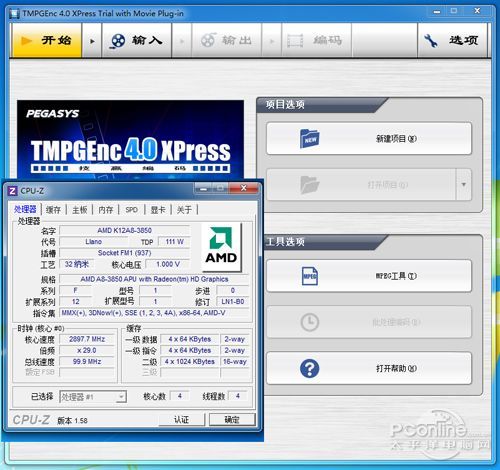500x470 pixels.
Task: Minimize the TMPGEnc window
Action: [x=437, y=12]
